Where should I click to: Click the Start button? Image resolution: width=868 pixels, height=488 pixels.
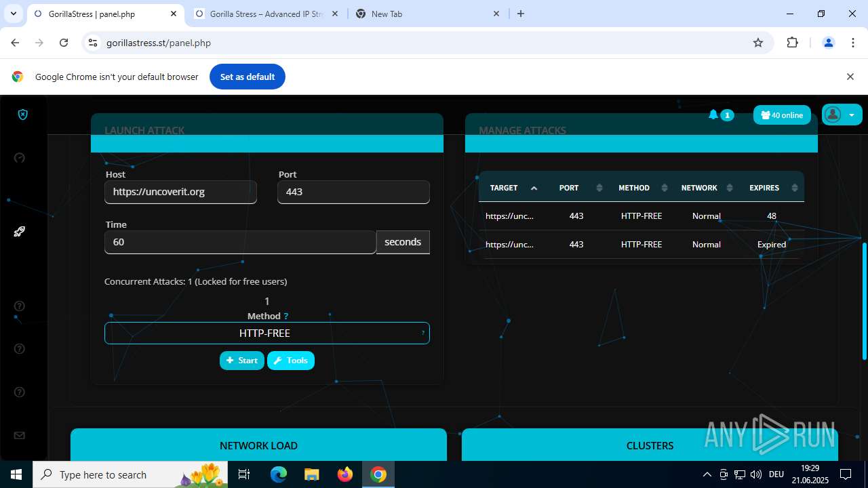click(x=242, y=361)
